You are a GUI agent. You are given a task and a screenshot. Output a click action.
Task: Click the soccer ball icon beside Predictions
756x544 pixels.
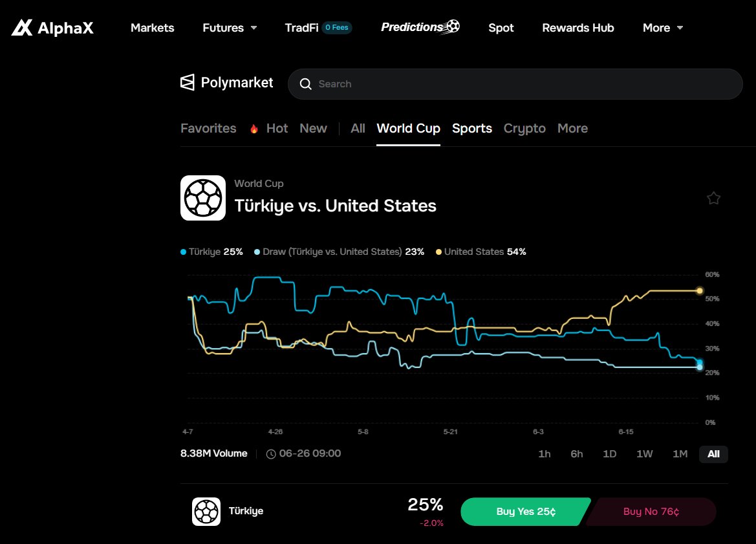click(452, 26)
